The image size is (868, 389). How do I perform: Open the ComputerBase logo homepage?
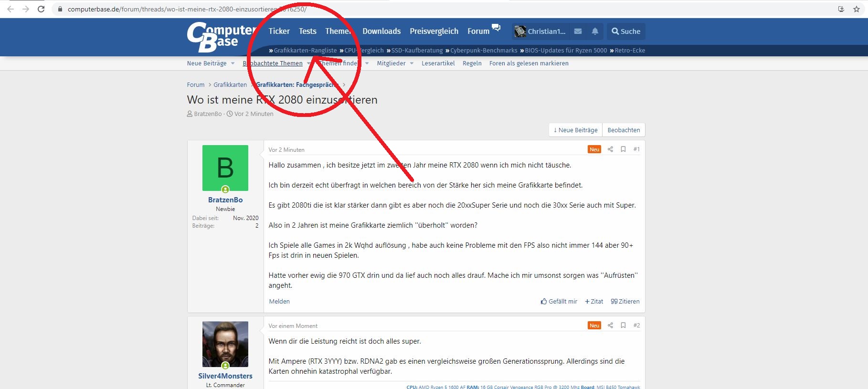[x=222, y=37]
